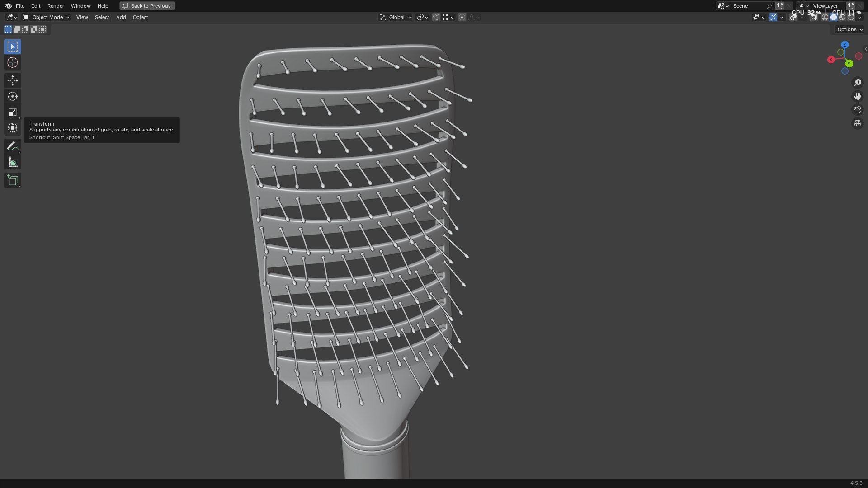
Task: Select the Add Cube tool
Action: pyautogui.click(x=13, y=180)
